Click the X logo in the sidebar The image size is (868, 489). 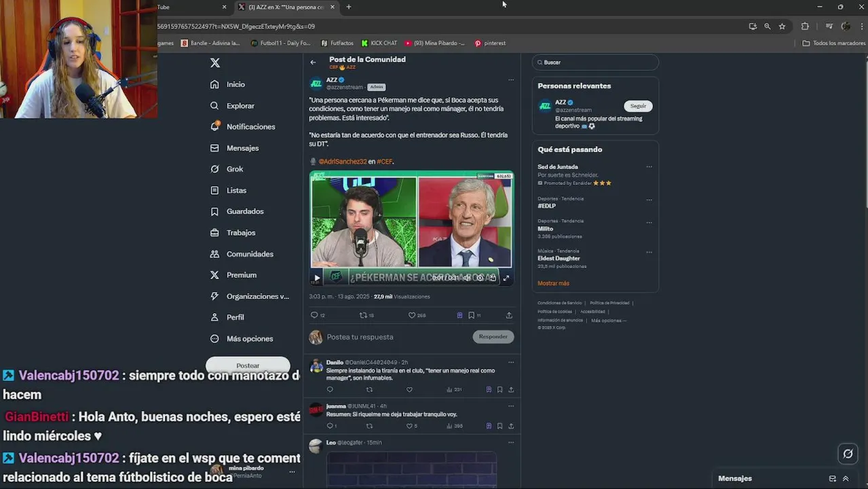point(215,62)
